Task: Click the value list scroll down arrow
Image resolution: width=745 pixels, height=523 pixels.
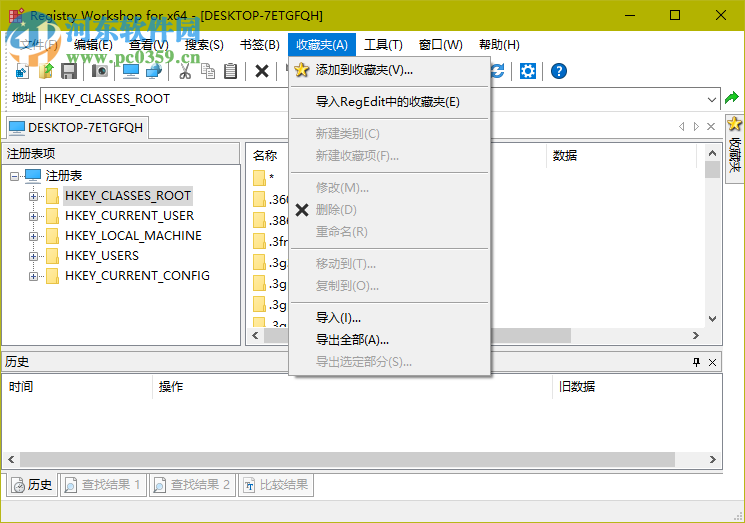Action: [x=712, y=319]
